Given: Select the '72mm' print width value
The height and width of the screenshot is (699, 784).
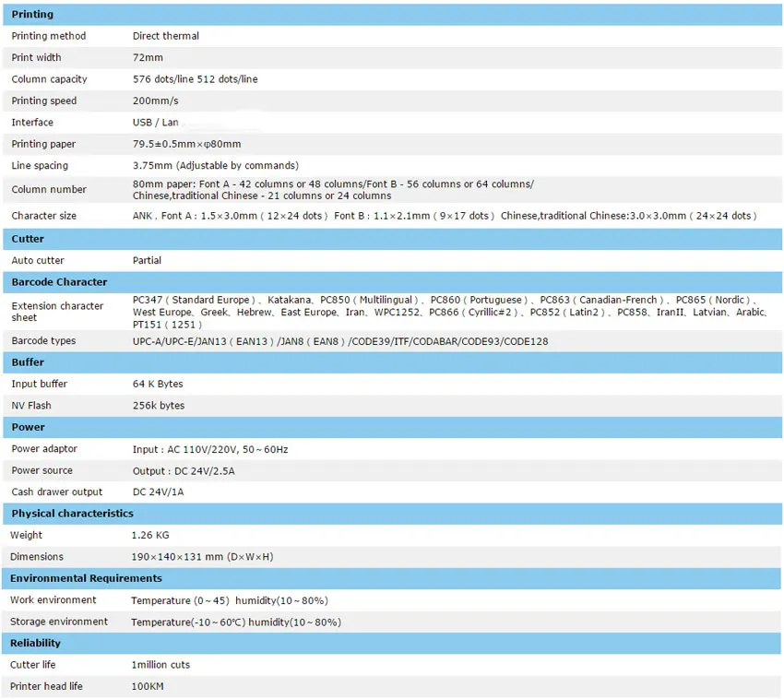Looking at the screenshot, I should tap(148, 57).
